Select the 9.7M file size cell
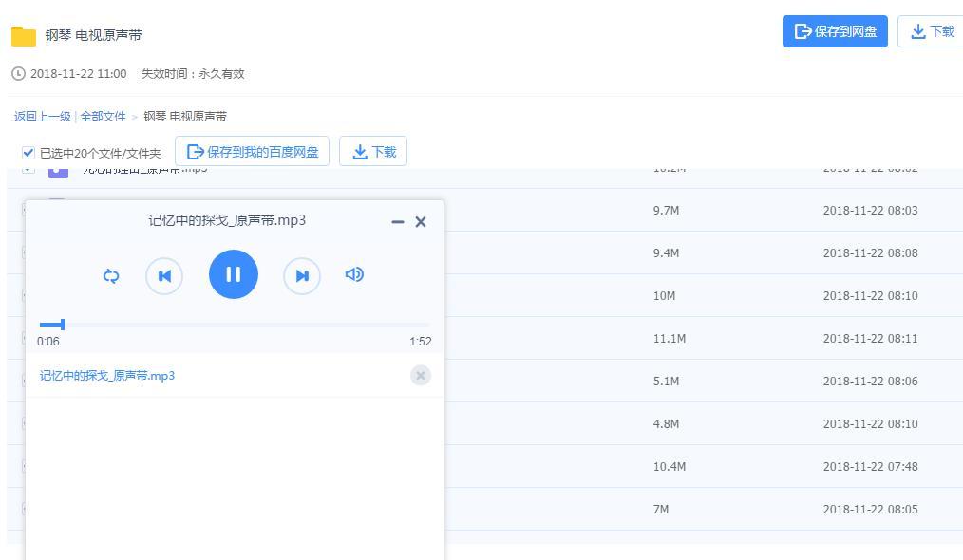This screenshot has height=560, width=963. [667, 210]
